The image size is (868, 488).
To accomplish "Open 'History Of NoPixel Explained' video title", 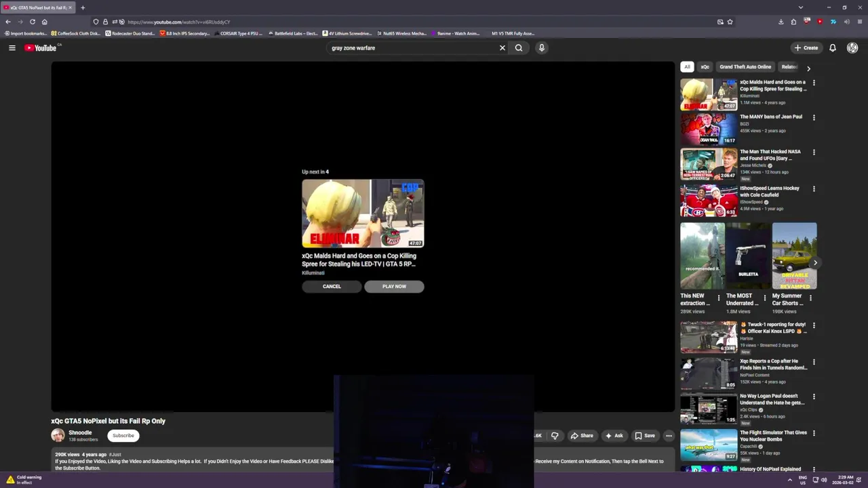I will click(770, 469).
